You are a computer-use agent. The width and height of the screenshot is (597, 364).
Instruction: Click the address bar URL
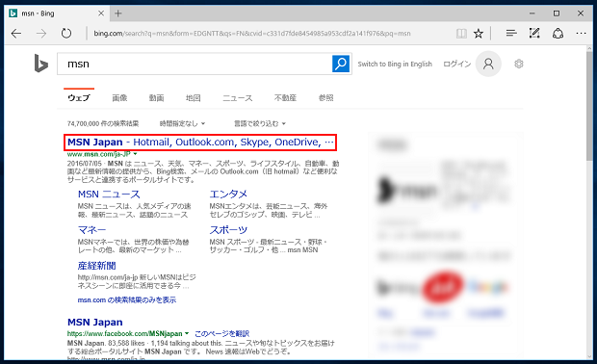point(252,34)
